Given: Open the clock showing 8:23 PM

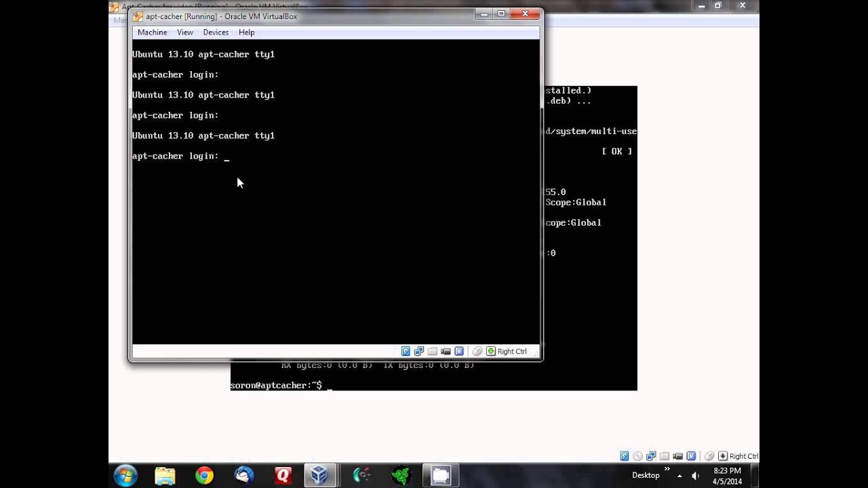Looking at the screenshot, I should 727,476.
